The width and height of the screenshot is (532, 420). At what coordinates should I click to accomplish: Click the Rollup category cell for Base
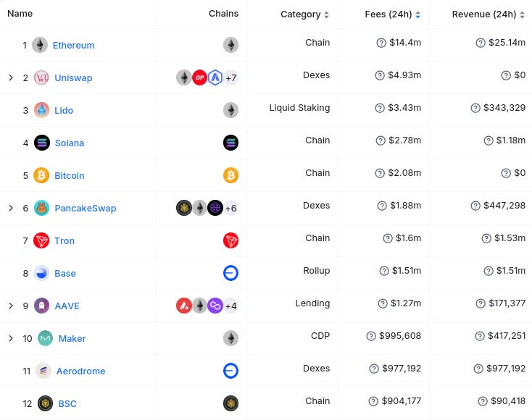click(317, 271)
